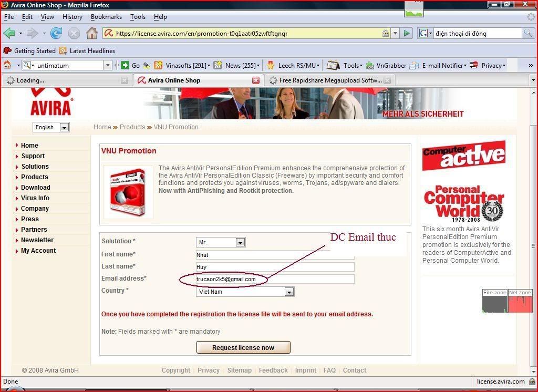Switch to Free Rapidshare Megaupload tab
The image size is (538, 392).
[330, 80]
